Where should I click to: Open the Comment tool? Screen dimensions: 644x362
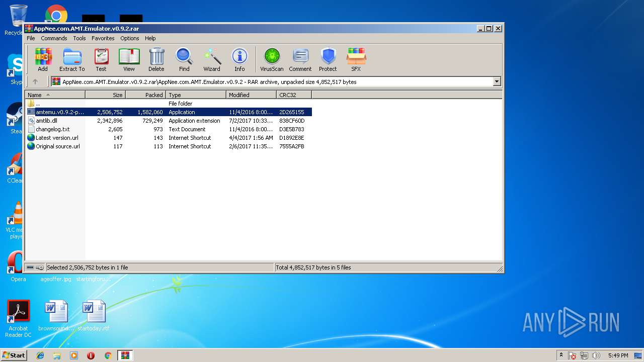click(x=300, y=60)
